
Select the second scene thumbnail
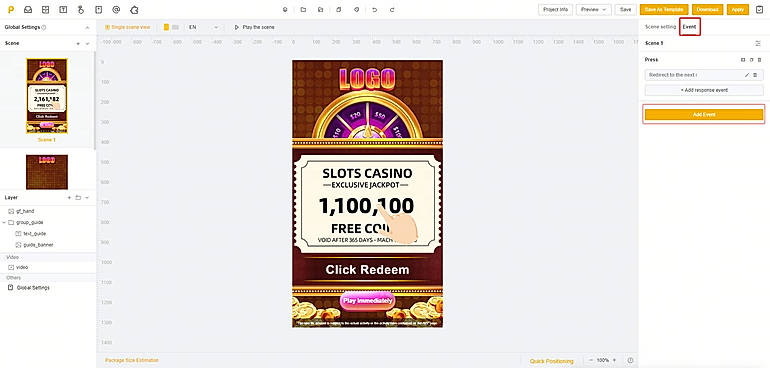[x=47, y=172]
